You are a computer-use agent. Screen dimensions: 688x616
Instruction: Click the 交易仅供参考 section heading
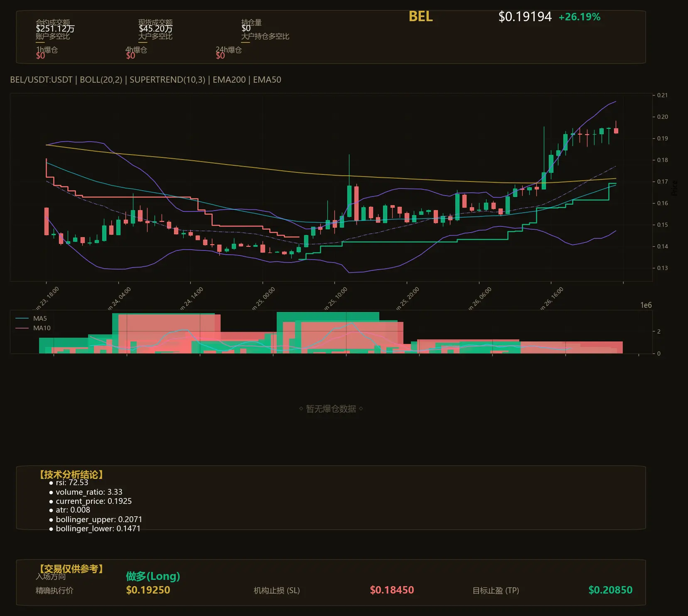[71, 569]
